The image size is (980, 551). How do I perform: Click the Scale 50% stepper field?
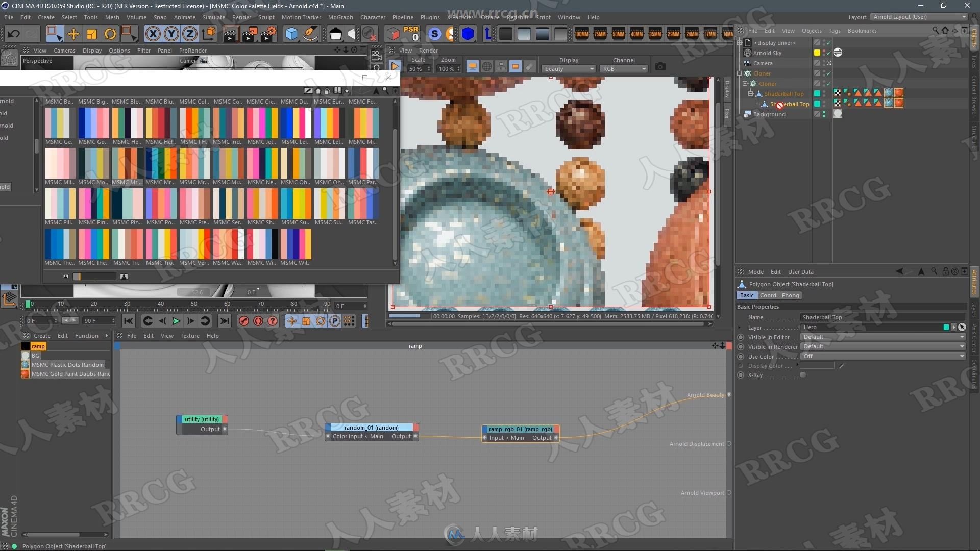click(x=419, y=69)
